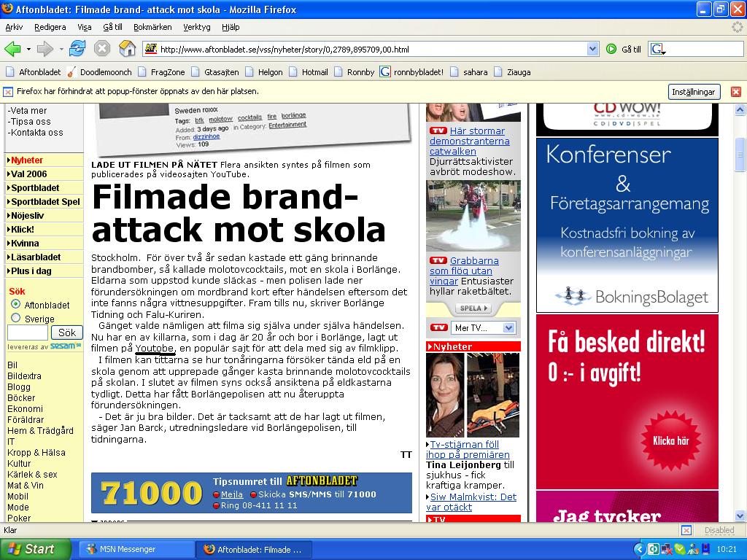The width and height of the screenshot is (747, 560).
Task: Expand the Läsarbladet sidebar section
Action: [x=43, y=257]
